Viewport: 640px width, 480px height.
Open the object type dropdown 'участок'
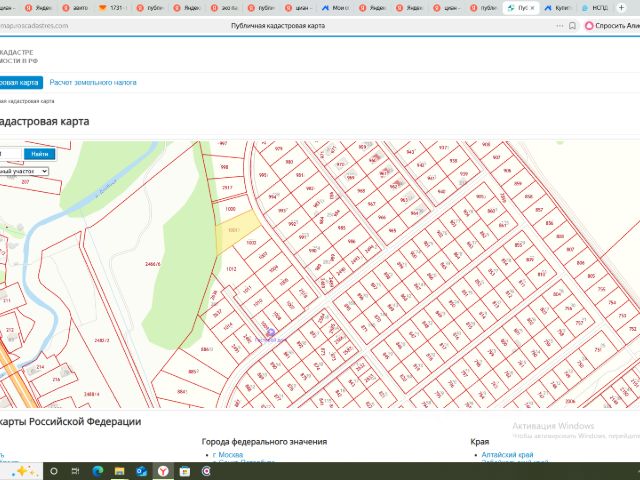[24, 171]
